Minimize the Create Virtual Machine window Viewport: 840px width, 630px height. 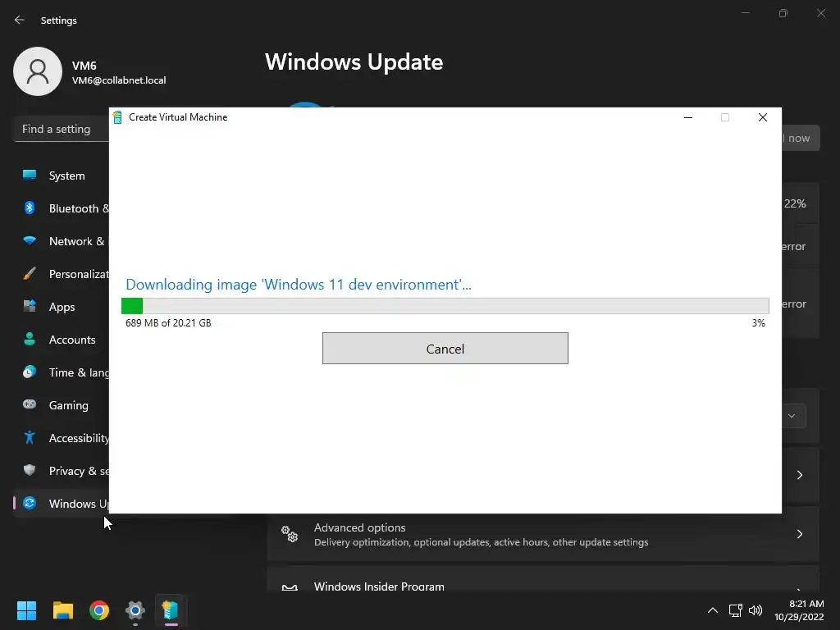click(688, 117)
